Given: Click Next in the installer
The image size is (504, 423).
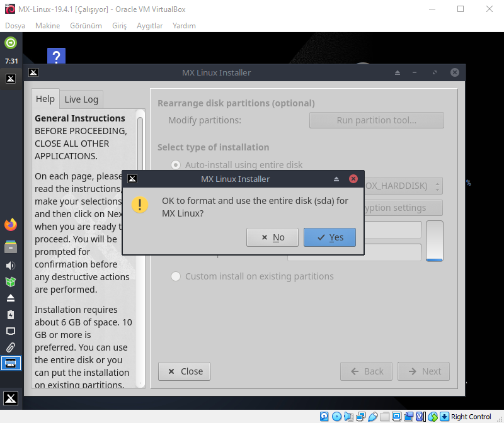Looking at the screenshot, I should tap(423, 371).
